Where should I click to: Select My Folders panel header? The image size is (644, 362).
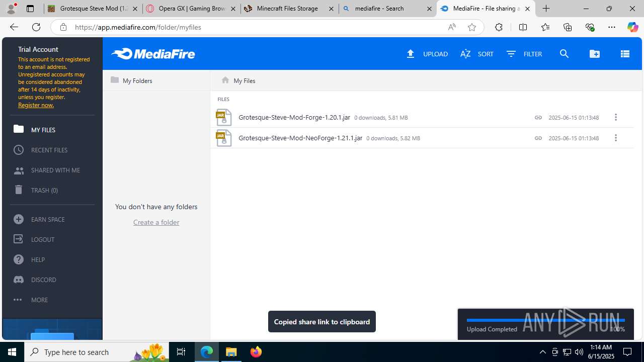pos(131,80)
